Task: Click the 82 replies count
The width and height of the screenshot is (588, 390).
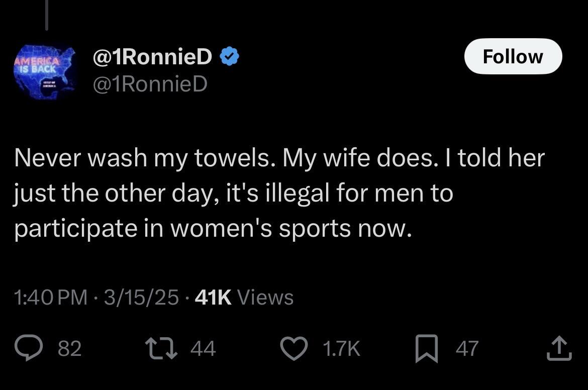Action: coord(70,348)
